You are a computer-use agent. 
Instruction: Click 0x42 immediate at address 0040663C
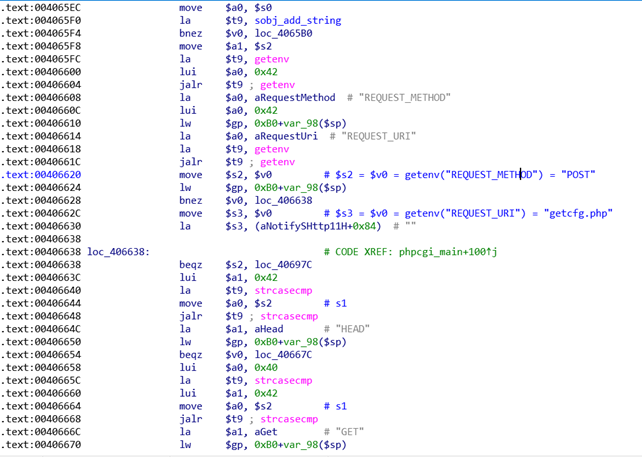[266, 278]
